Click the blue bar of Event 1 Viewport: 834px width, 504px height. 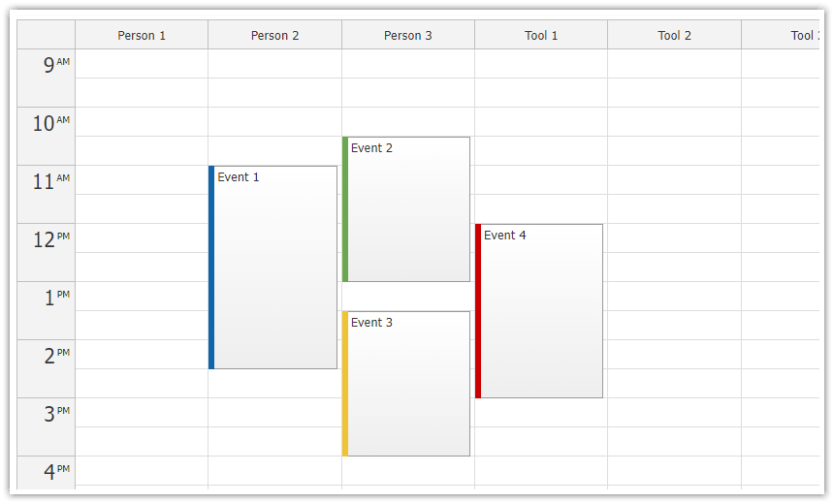pyautogui.click(x=211, y=267)
